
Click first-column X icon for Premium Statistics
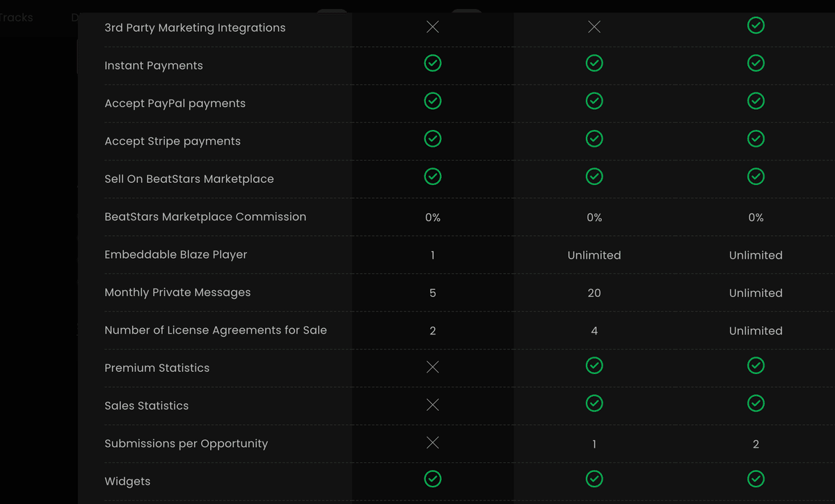[x=433, y=366]
